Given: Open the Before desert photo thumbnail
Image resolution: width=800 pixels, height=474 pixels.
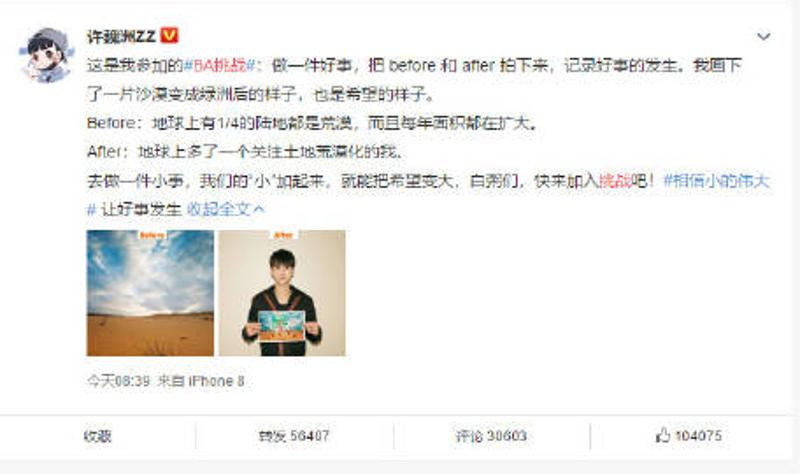Looking at the screenshot, I should (x=150, y=293).
